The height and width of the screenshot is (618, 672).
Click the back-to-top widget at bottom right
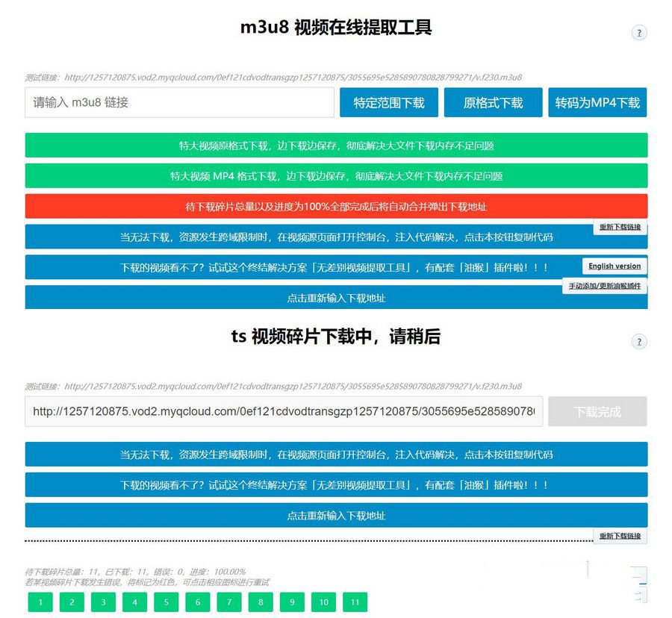click(639, 573)
